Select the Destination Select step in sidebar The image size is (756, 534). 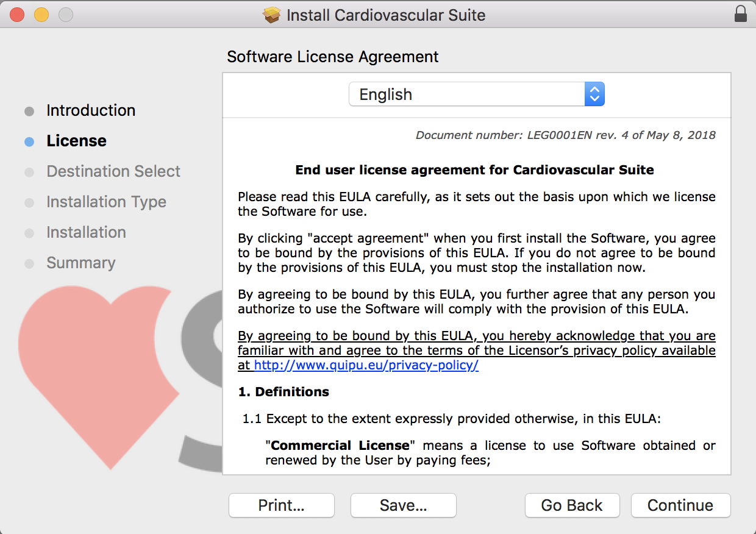[x=113, y=171]
